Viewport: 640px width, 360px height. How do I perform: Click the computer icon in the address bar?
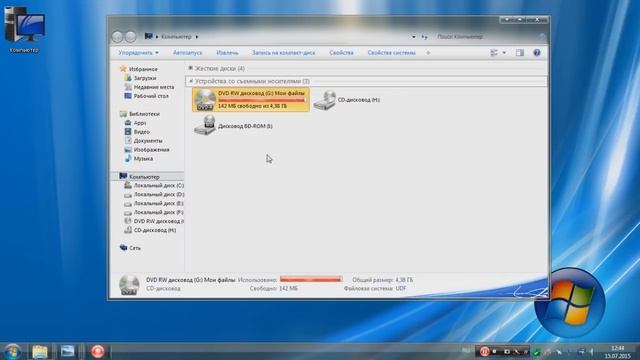coord(148,36)
